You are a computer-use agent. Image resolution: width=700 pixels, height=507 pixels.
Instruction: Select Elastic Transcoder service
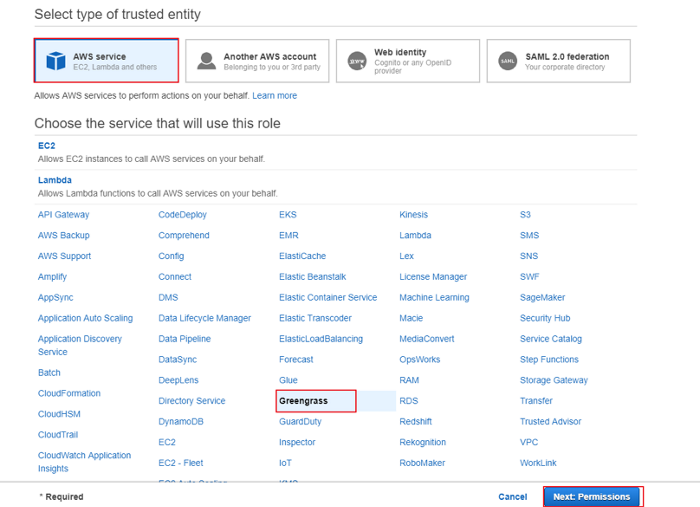click(315, 318)
